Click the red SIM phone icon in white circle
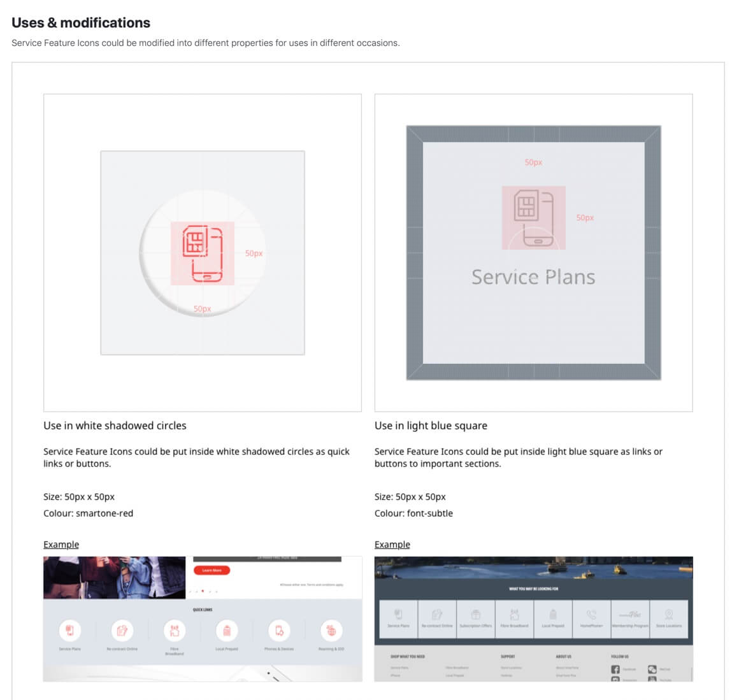 coord(203,253)
